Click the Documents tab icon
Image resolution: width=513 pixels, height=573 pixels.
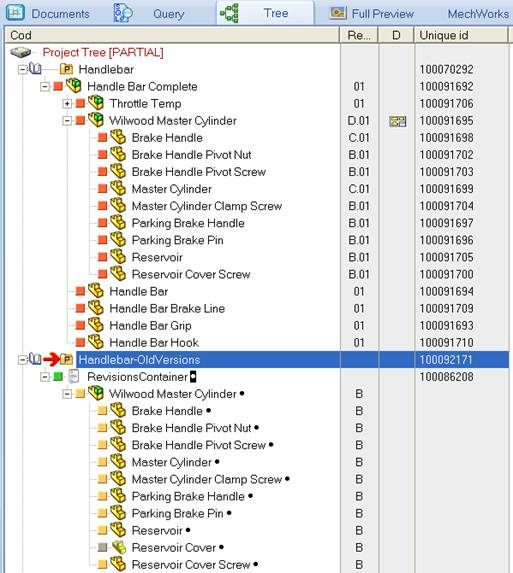click(15, 12)
